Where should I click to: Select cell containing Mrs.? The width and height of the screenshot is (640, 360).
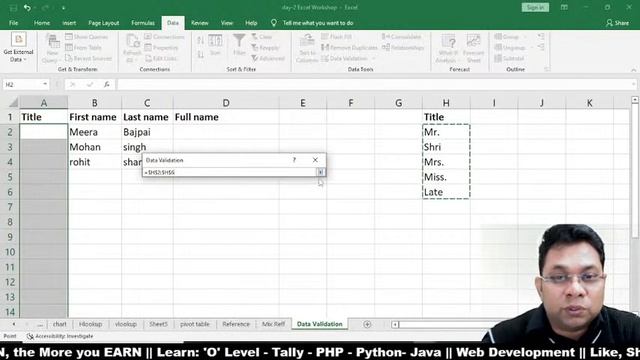click(446, 162)
